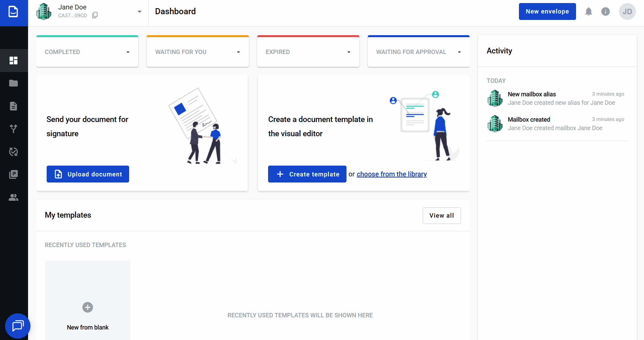Open the folder icon in the sidebar
Screen dimensions: 644x340
pyautogui.click(x=14, y=83)
